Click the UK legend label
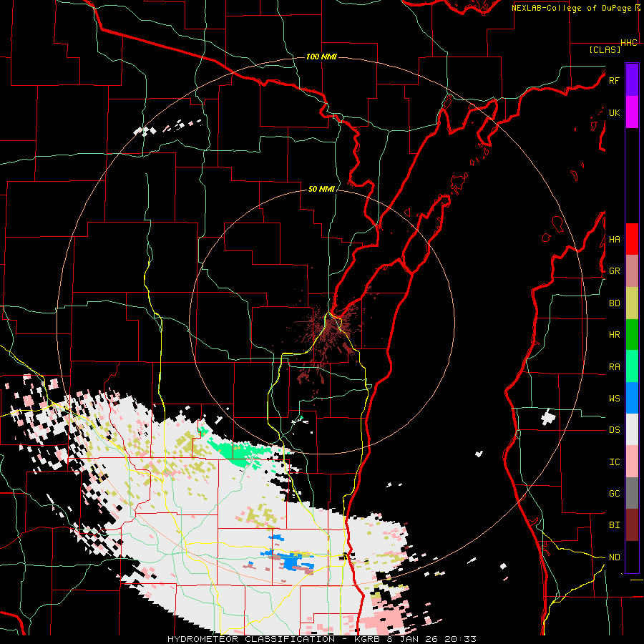 coord(614,112)
